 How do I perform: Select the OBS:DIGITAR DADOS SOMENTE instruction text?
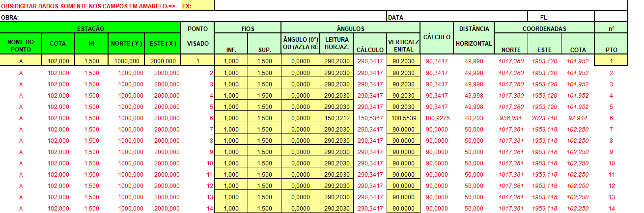point(88,5)
